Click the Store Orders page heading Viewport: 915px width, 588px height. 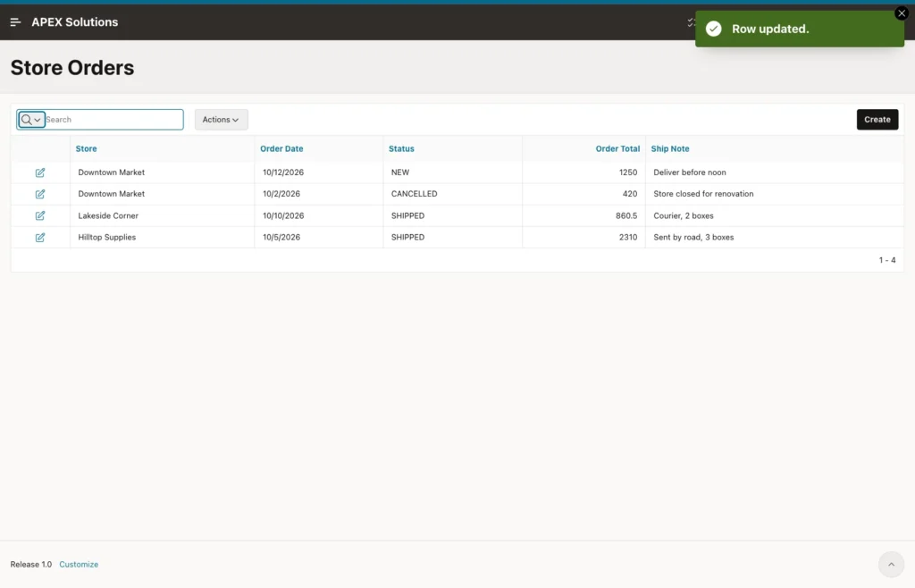point(72,68)
